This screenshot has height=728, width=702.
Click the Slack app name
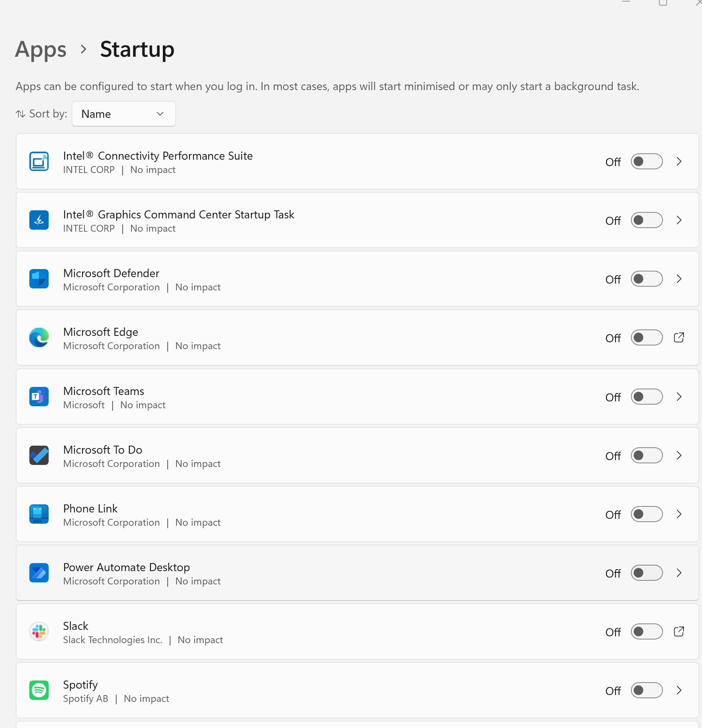pyautogui.click(x=76, y=626)
